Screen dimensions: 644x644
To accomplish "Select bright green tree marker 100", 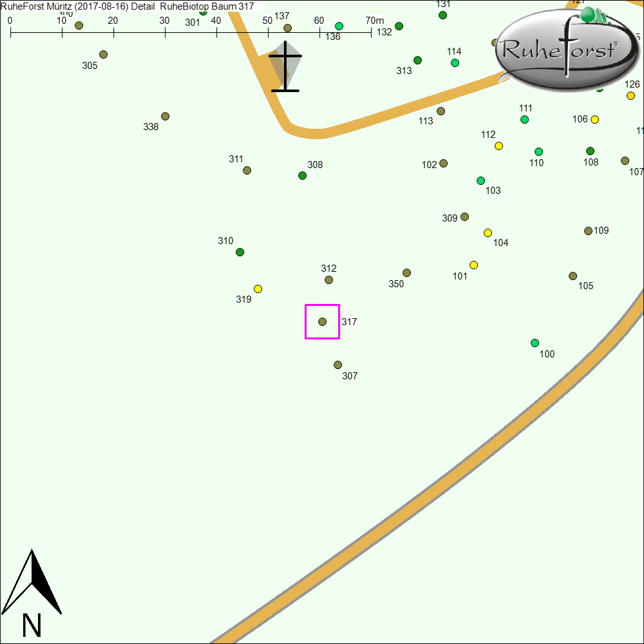I will click(535, 343).
